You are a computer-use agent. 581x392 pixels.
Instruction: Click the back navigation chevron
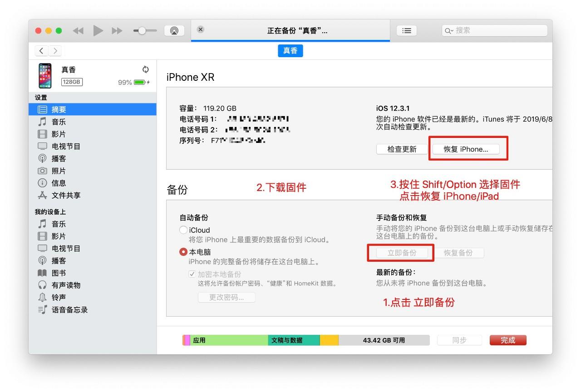(41, 50)
